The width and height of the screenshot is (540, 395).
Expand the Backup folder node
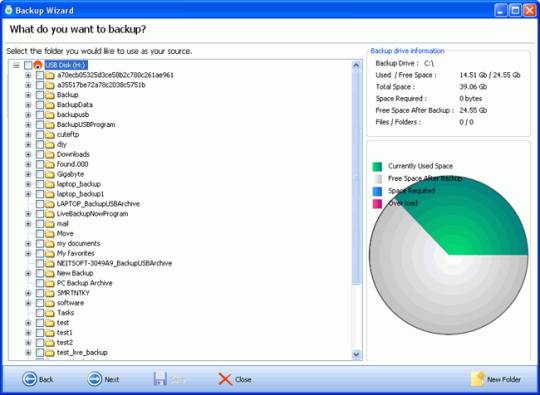click(x=28, y=95)
